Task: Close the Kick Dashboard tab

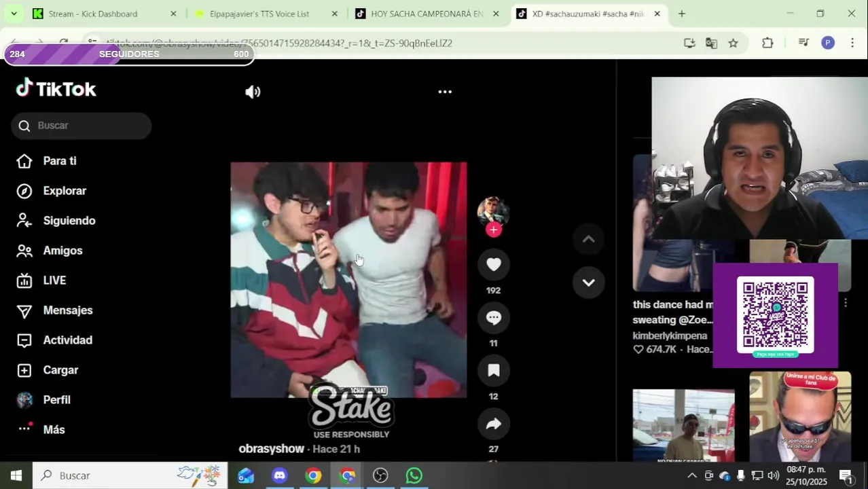Action: click(x=173, y=14)
